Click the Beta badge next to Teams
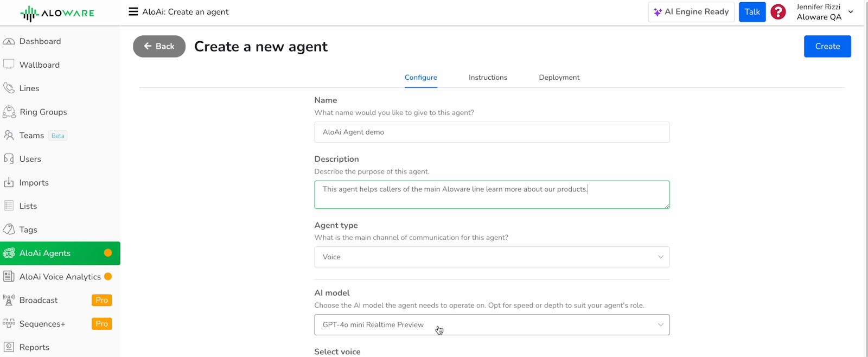This screenshot has width=868, height=357. pos(58,136)
